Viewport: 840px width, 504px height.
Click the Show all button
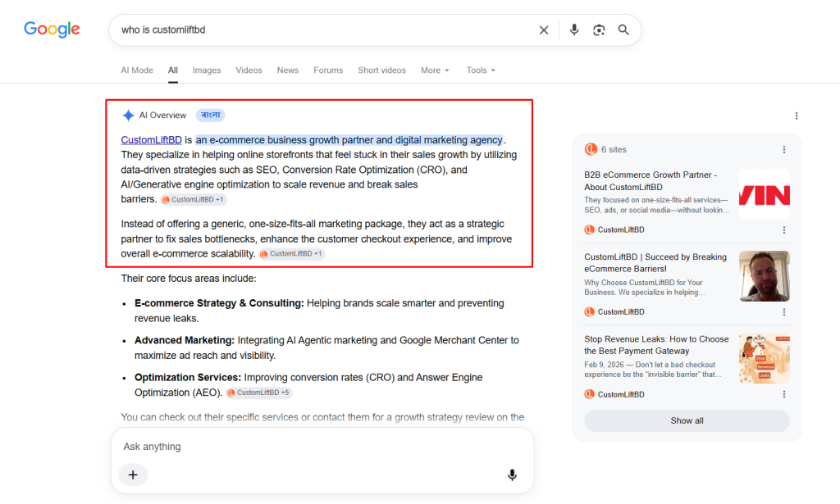tap(687, 421)
